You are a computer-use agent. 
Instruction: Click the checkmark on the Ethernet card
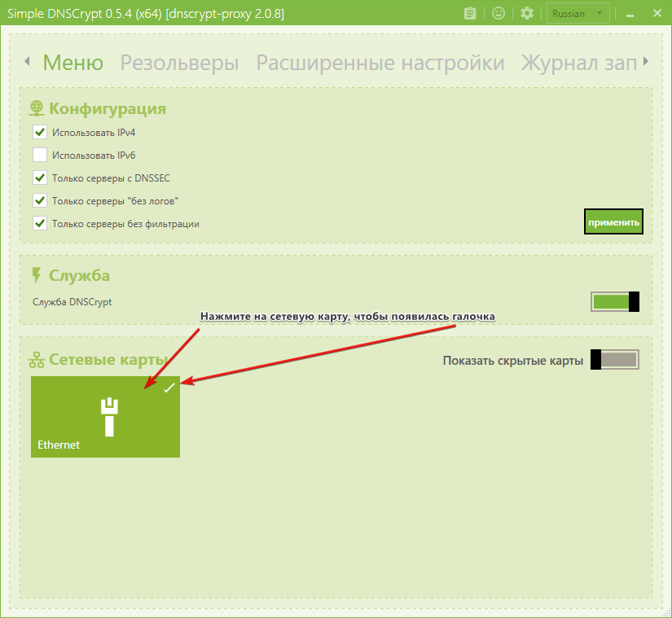[169, 388]
